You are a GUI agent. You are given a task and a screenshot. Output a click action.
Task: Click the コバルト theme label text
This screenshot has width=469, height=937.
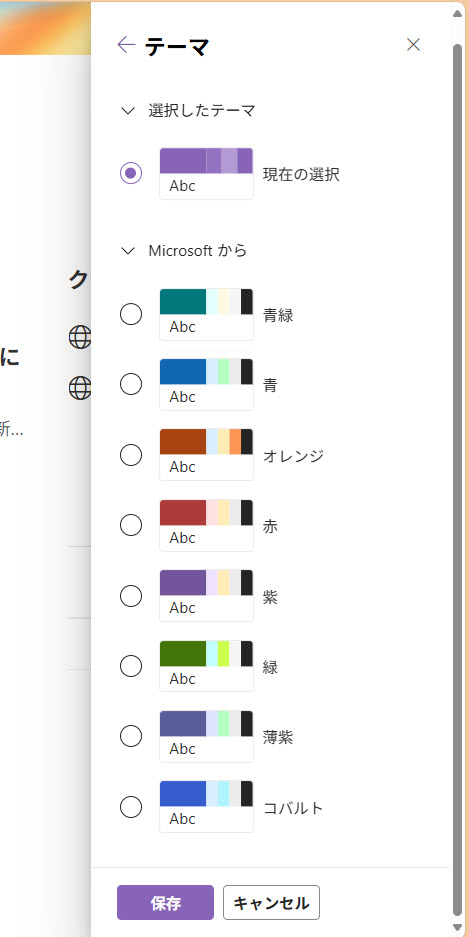(293, 809)
